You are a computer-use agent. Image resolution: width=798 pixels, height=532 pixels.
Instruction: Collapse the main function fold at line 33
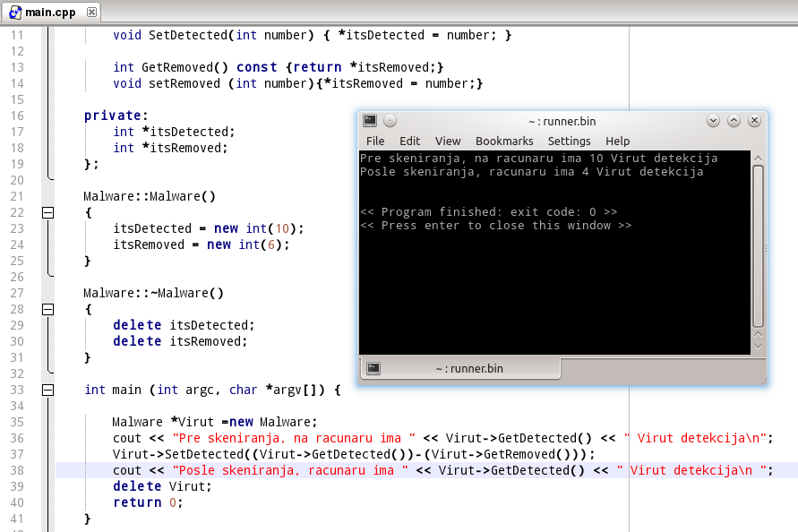tap(47, 390)
